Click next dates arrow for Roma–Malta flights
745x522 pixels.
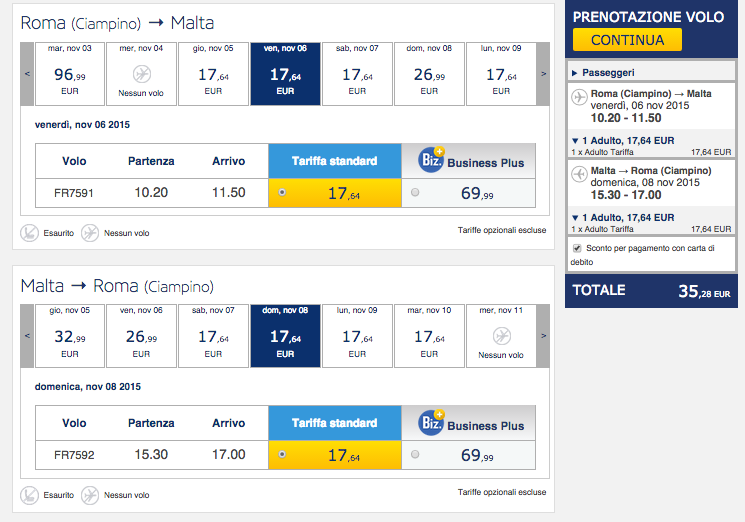point(543,73)
